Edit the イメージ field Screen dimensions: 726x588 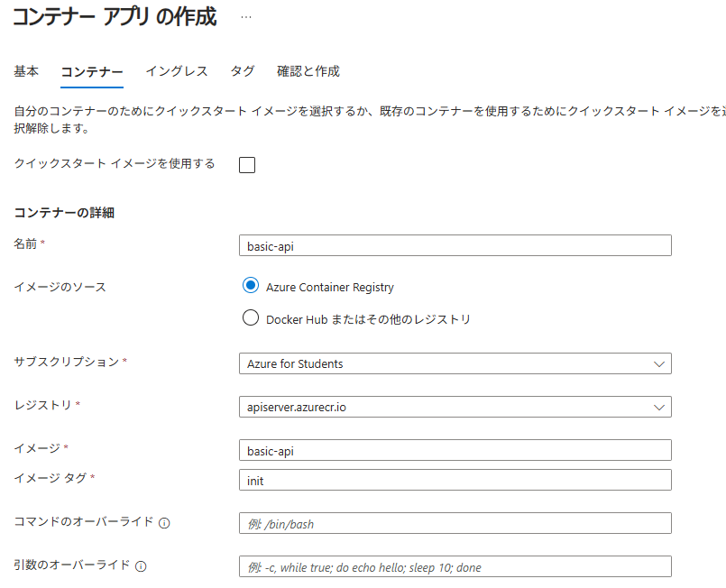click(x=455, y=450)
